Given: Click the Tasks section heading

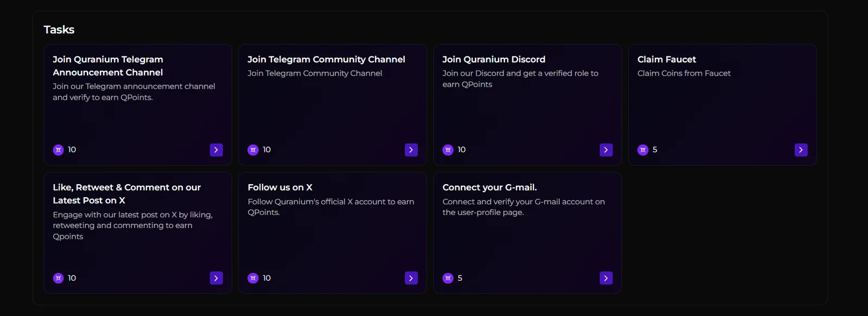Looking at the screenshot, I should pyautogui.click(x=59, y=29).
